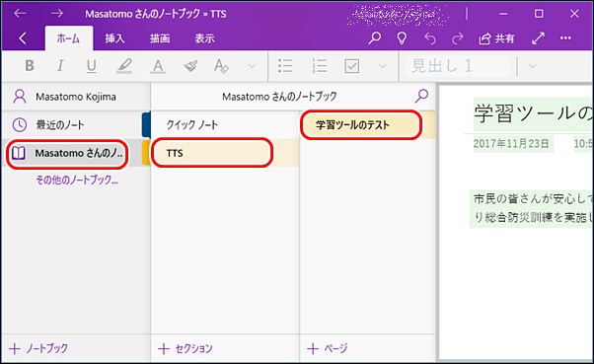594x364 pixels.
Task: Clear all formatting with eraser A icon
Action: (x=221, y=66)
